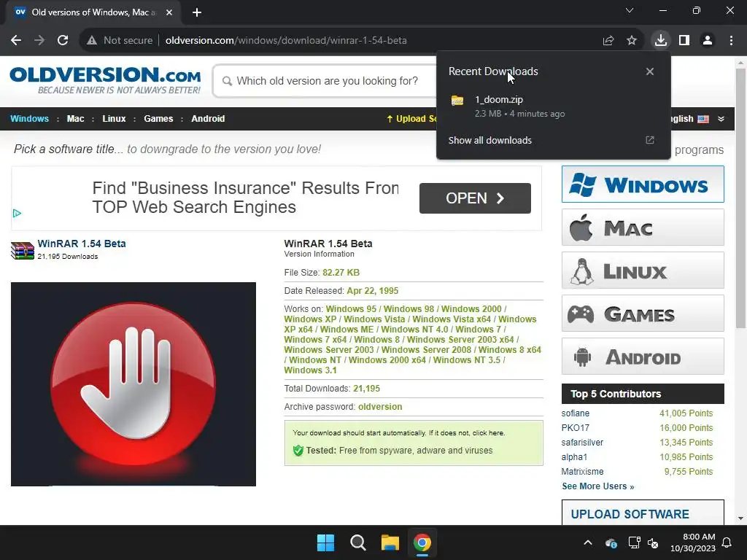Open the Mac nav menu item

[75, 119]
